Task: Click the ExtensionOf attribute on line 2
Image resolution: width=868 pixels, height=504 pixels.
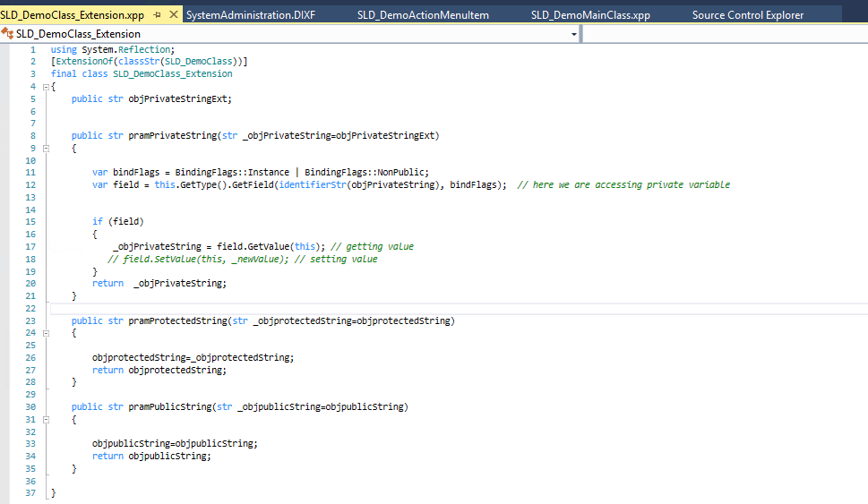Action: pos(150,62)
